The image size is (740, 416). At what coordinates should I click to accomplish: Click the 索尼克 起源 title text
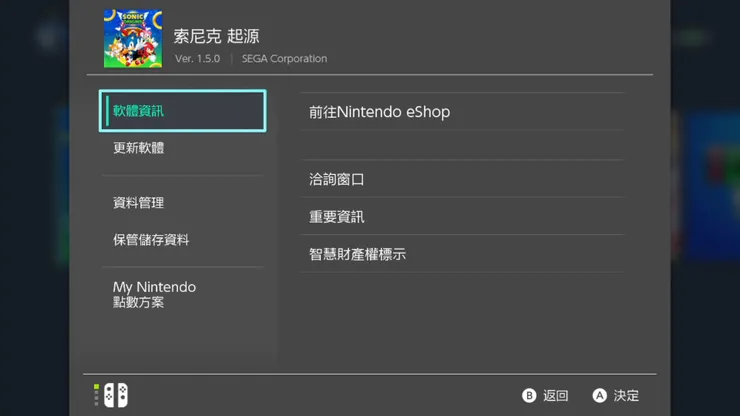pos(217,36)
